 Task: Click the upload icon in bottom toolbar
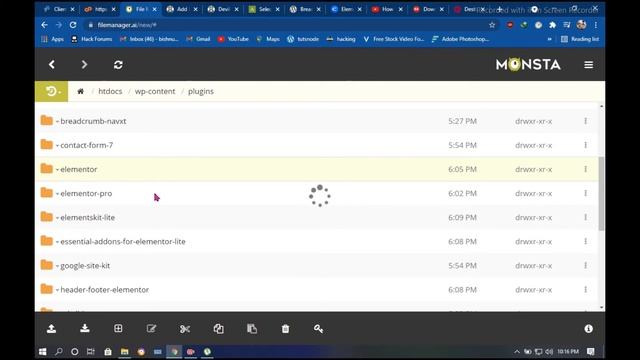tap(51, 329)
